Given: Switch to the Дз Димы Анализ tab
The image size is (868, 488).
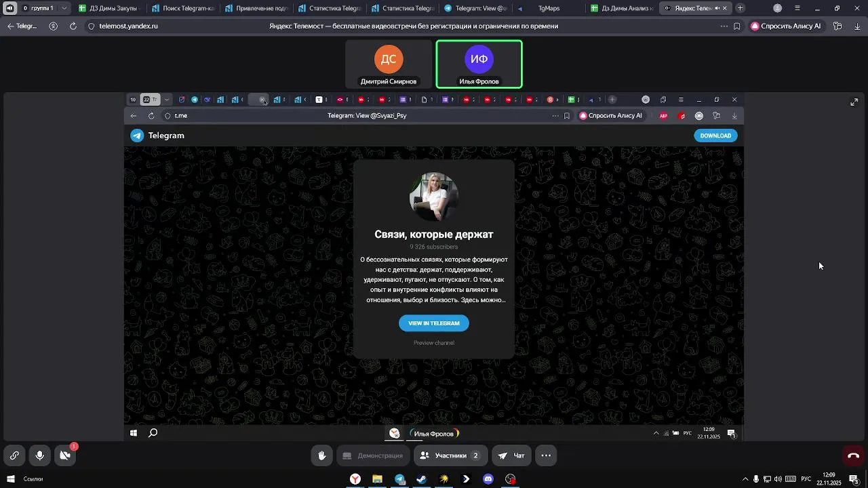Looking at the screenshot, I should [x=621, y=8].
